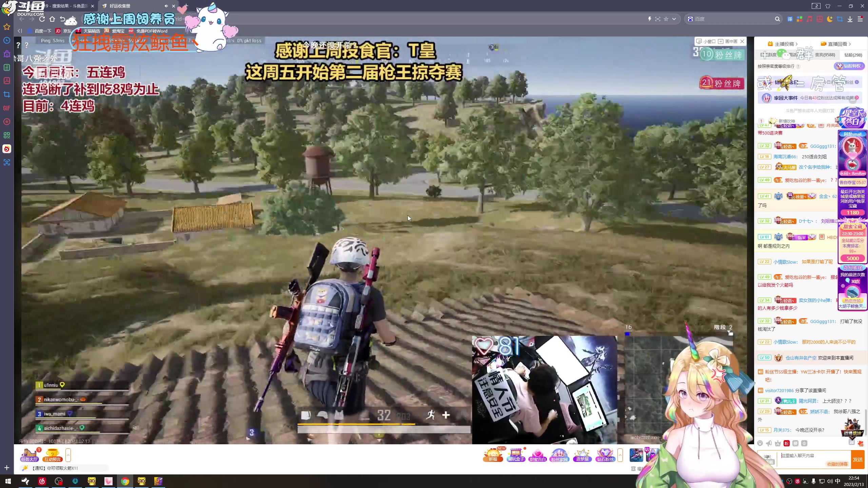Go to browser home page
This screenshot has width=868, height=488.
(52, 19)
